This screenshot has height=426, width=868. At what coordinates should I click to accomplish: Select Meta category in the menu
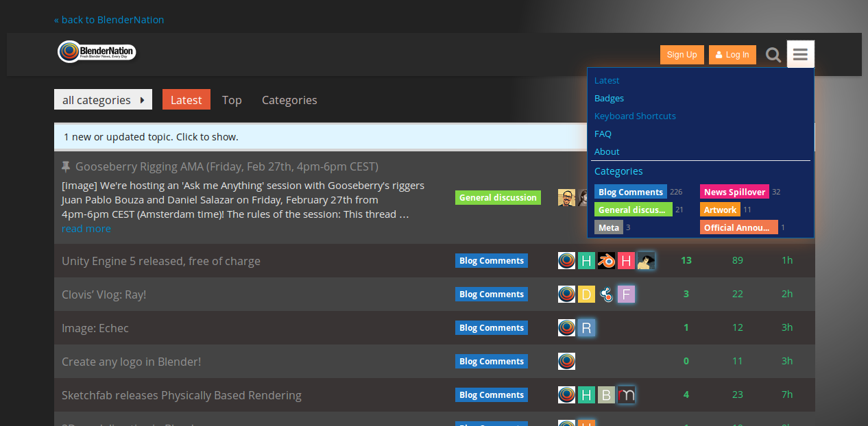[x=609, y=227]
